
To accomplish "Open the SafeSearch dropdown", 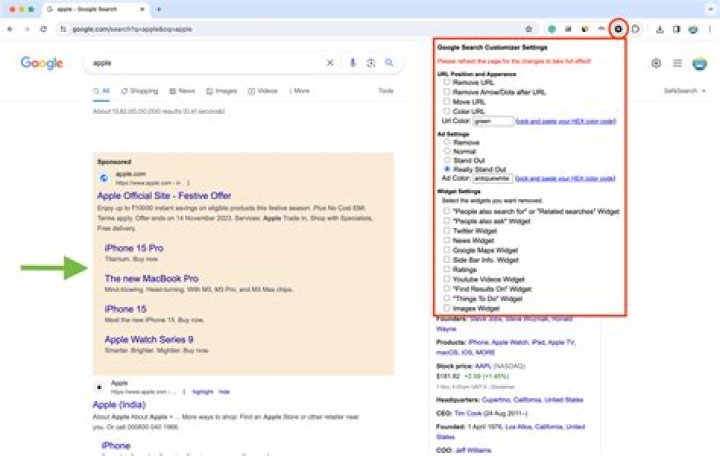I will (685, 91).
